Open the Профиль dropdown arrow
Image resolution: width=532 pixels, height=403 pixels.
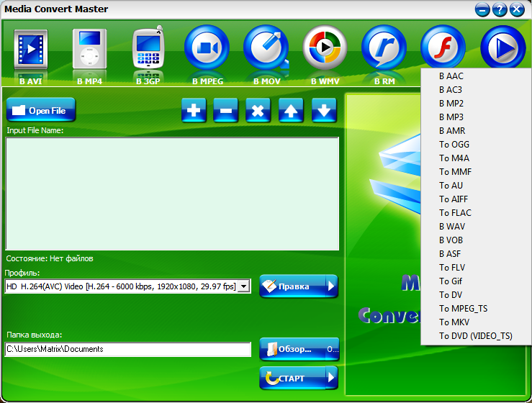[243, 286]
